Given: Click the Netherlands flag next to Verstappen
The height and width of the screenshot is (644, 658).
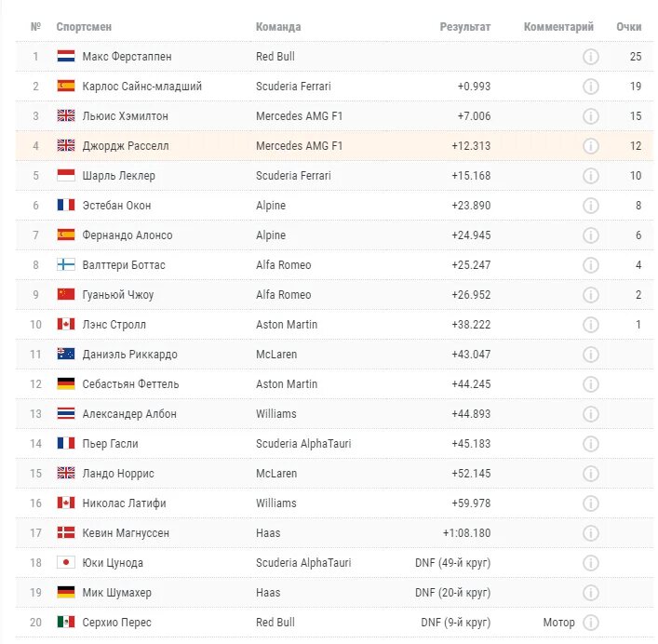Looking at the screenshot, I should coord(66,56).
